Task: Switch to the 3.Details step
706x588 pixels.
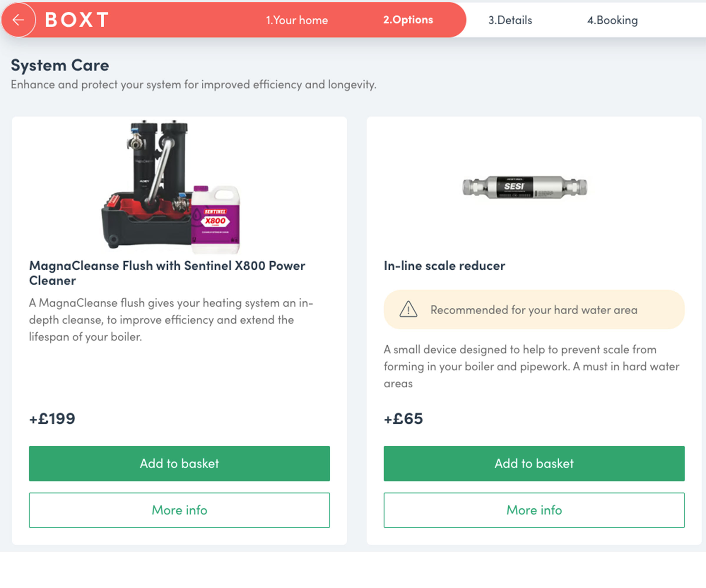Action: pyautogui.click(x=510, y=20)
